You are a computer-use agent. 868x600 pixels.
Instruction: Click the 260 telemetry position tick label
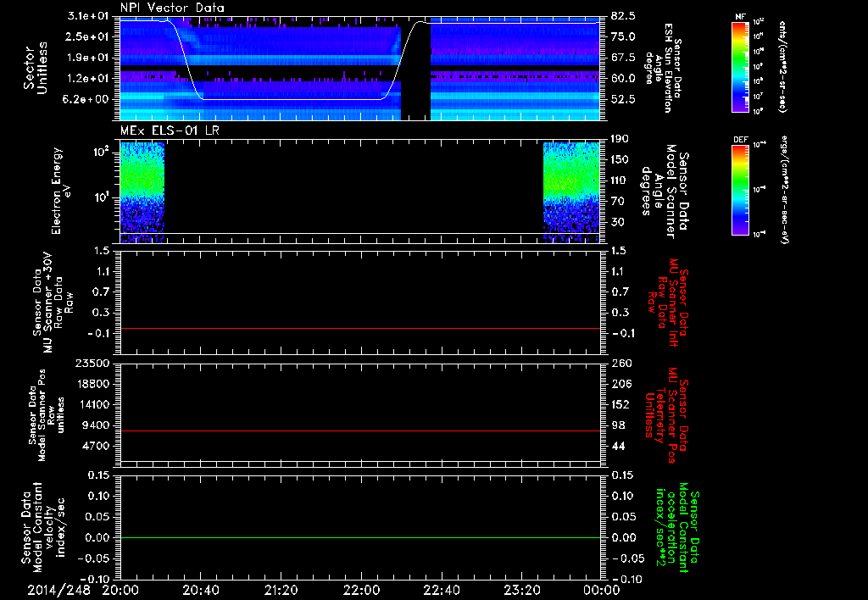[x=620, y=364]
